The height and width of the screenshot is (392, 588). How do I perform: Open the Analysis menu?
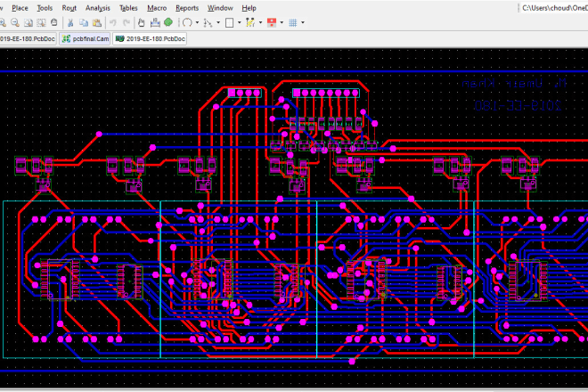pos(97,8)
